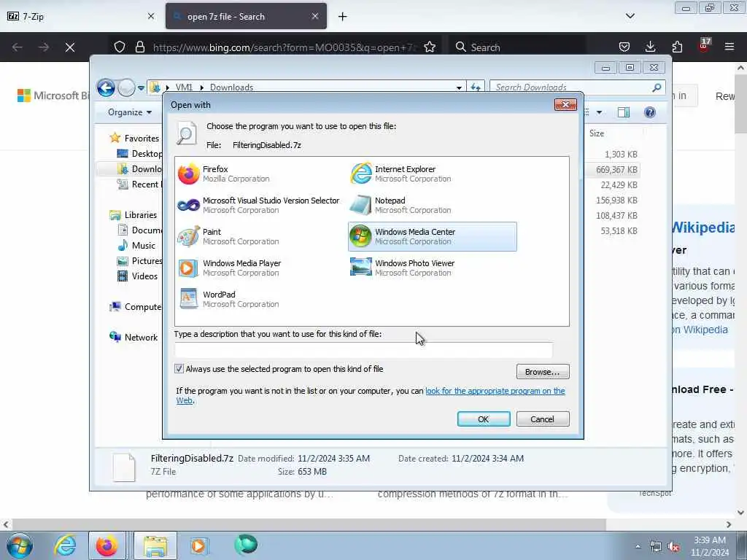The width and height of the screenshot is (747, 560).
Task: Select Windows Media Center program
Action: click(433, 237)
